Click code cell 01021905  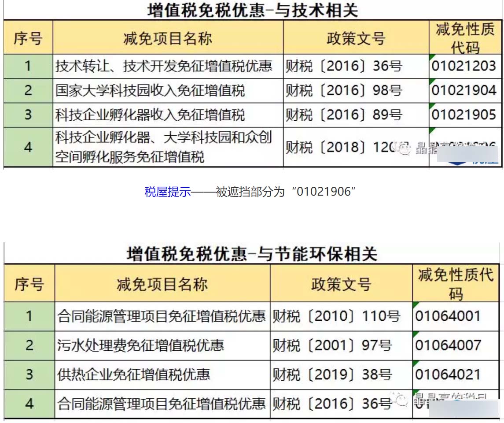464,115
